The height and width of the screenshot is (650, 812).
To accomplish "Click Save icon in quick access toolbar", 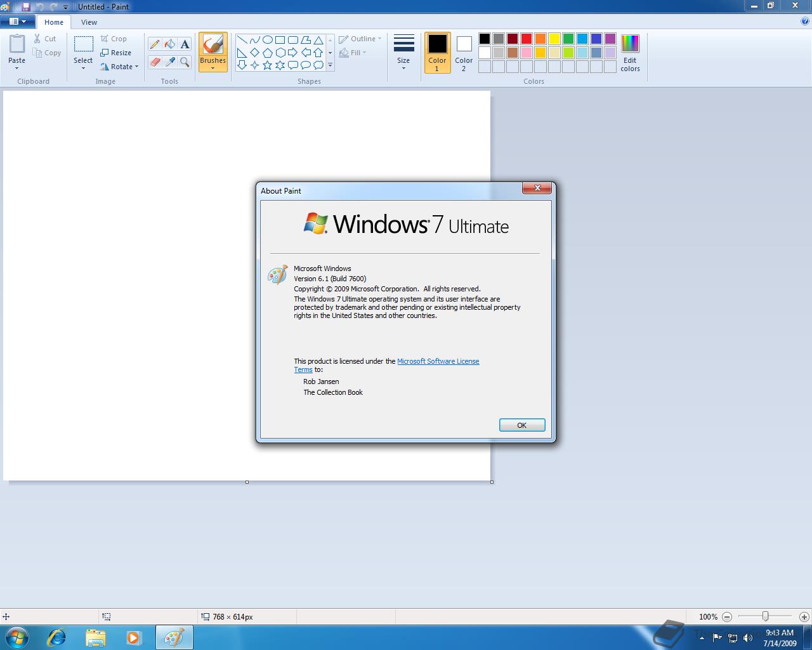I will (x=26, y=6).
